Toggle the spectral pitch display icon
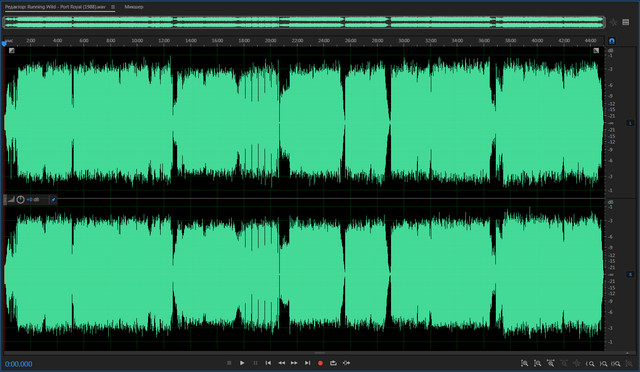This screenshot has width=640, height=372. pyautogui.click(x=626, y=22)
